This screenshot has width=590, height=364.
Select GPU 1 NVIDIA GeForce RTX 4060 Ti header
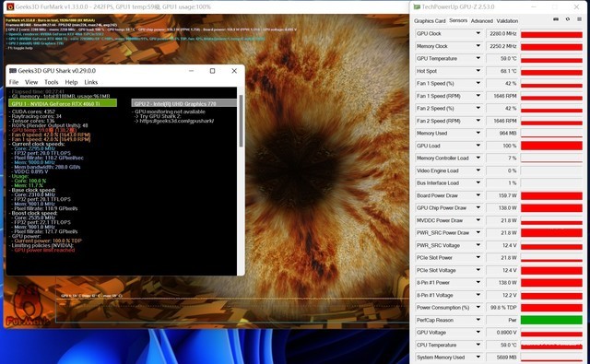pyautogui.click(x=63, y=103)
